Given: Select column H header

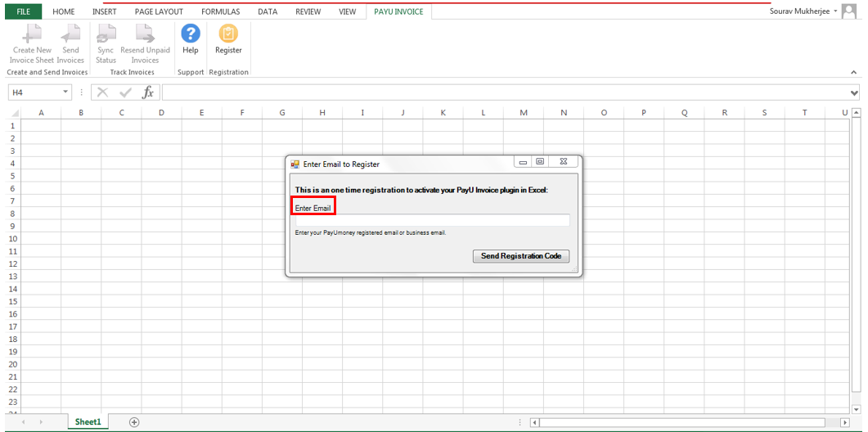Looking at the screenshot, I should [322, 113].
